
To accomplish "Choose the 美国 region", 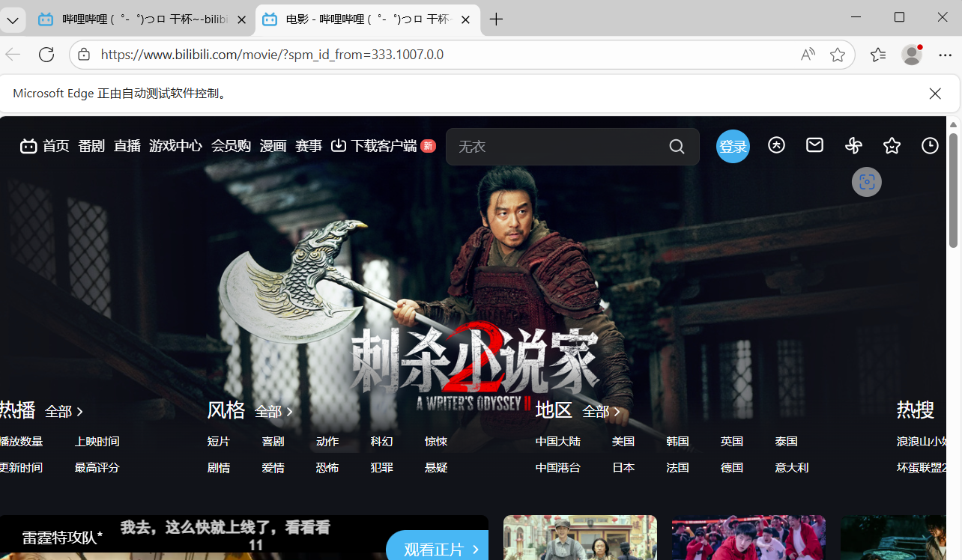I will tap(623, 442).
